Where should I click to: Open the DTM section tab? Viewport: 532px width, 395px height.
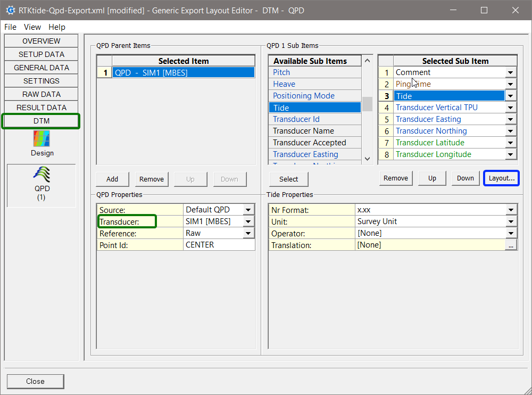tap(41, 121)
